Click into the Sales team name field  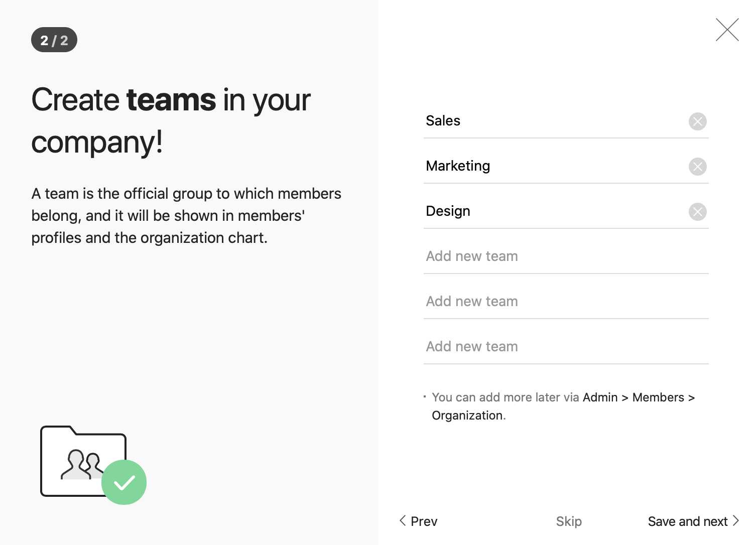(552, 121)
